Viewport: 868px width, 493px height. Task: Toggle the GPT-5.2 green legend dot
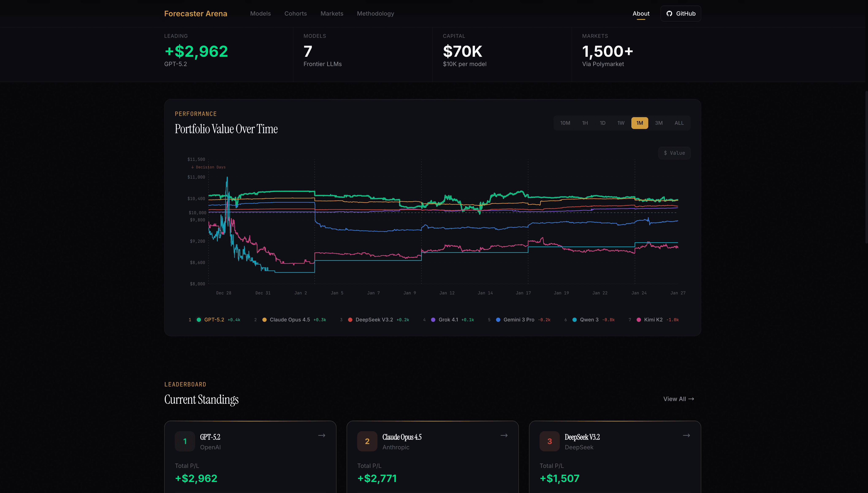click(x=199, y=320)
